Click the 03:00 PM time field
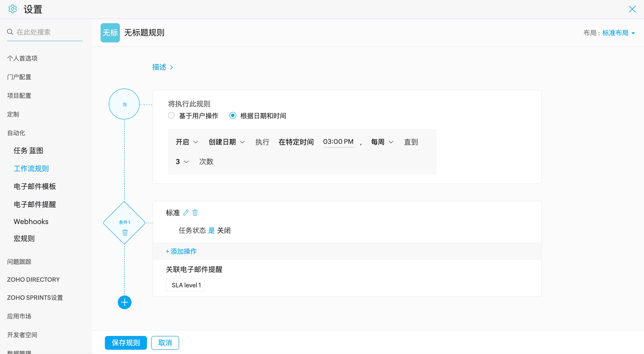644x354 pixels. (338, 142)
